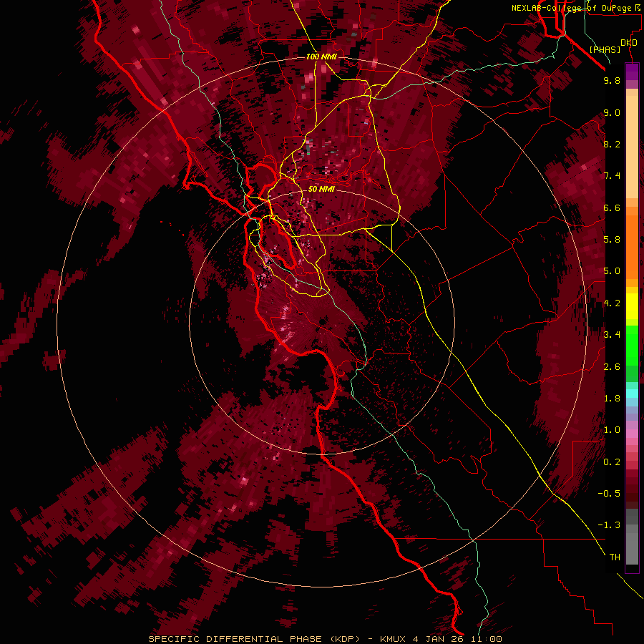Click the 9.8 value on the scale
This screenshot has height=644, width=644.
612,81
